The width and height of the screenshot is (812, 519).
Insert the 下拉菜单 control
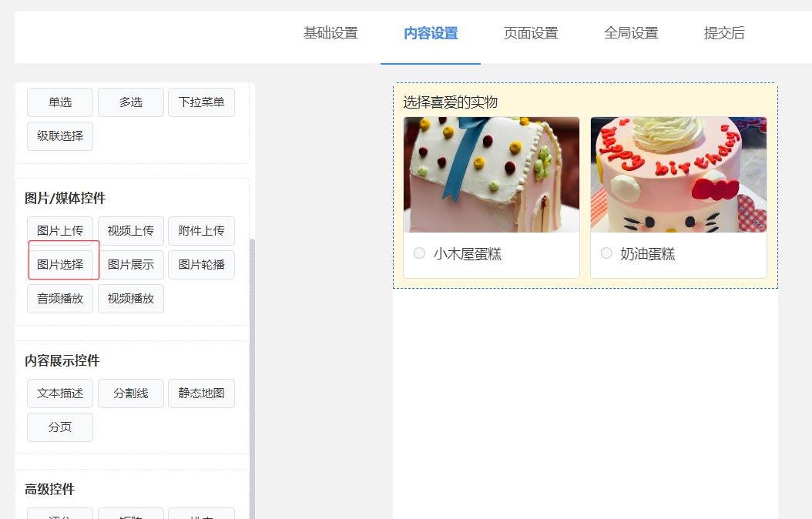(201, 102)
